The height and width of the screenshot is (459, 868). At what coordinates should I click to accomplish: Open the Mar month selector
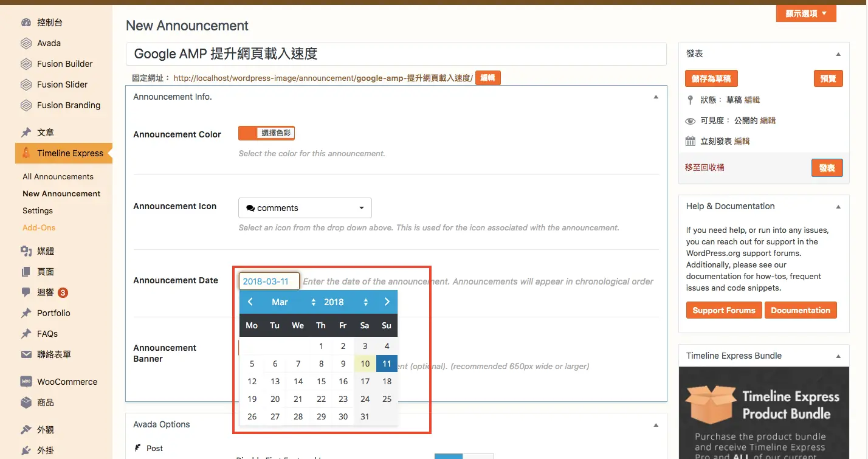[294, 302]
